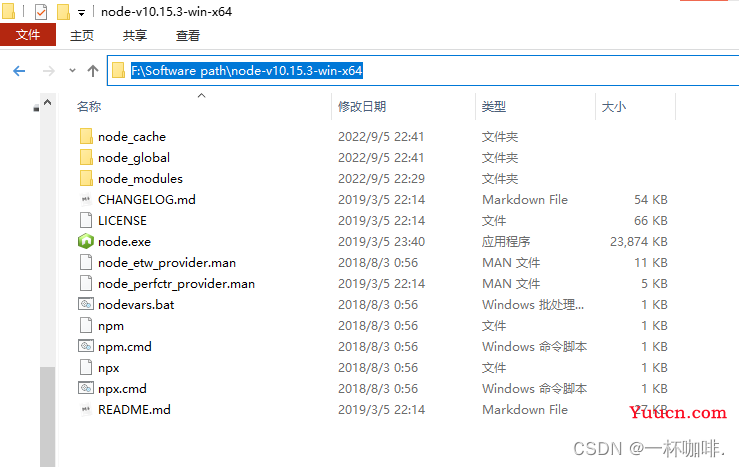739x467 pixels.
Task: Click the npx.cmd script icon
Action: [86, 388]
